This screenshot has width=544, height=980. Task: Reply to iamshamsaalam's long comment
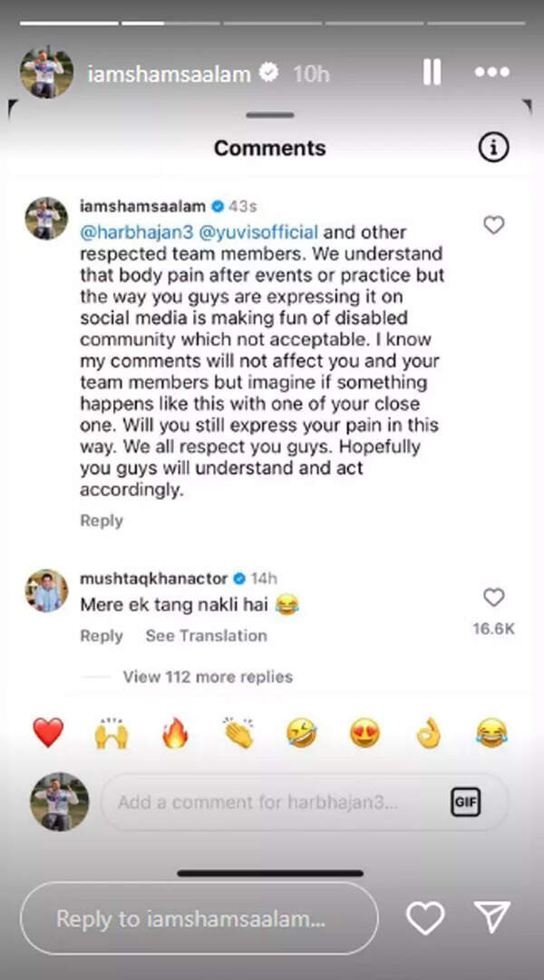pos(102,521)
